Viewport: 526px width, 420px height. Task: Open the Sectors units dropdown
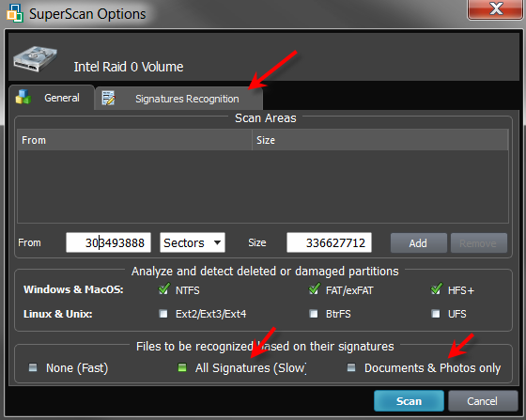[193, 242]
